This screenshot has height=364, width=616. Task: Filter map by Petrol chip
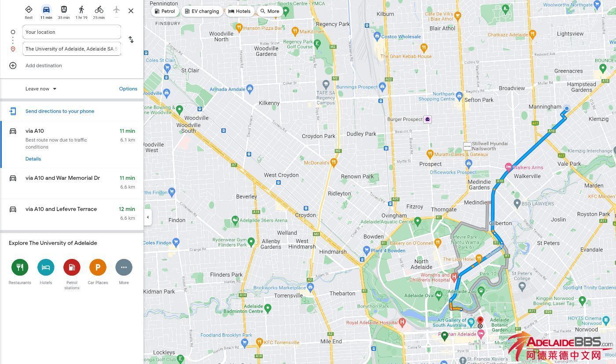click(165, 11)
